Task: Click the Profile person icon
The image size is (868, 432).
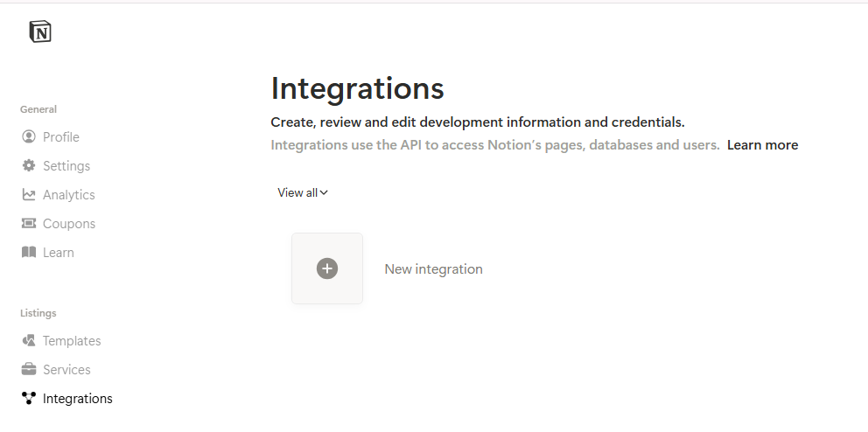Action: [29, 136]
